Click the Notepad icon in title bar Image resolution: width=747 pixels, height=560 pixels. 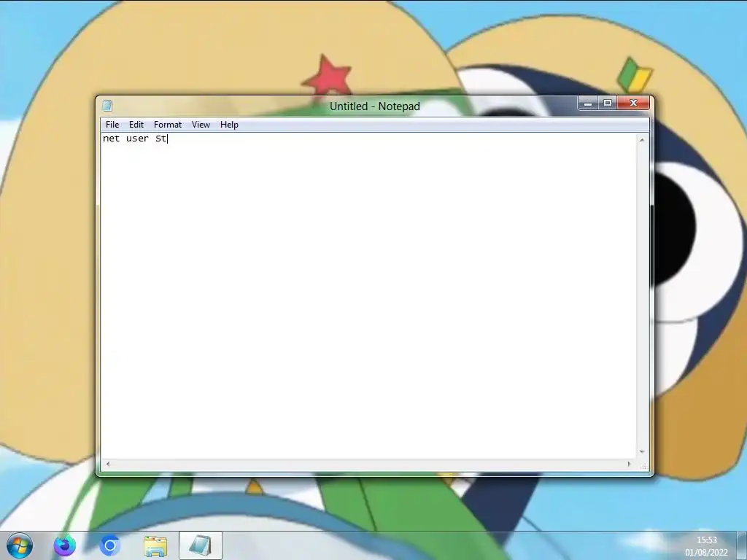click(x=107, y=106)
